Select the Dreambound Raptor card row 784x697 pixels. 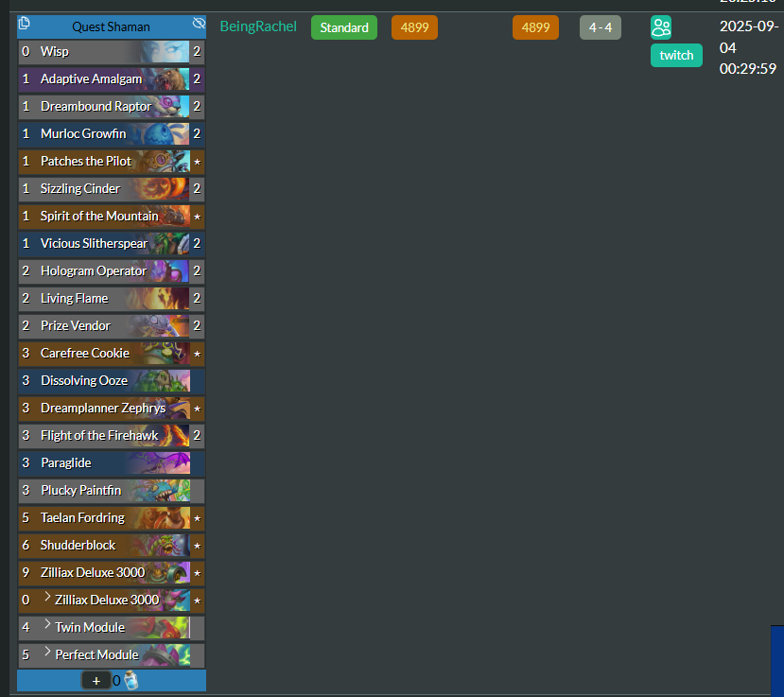112,107
